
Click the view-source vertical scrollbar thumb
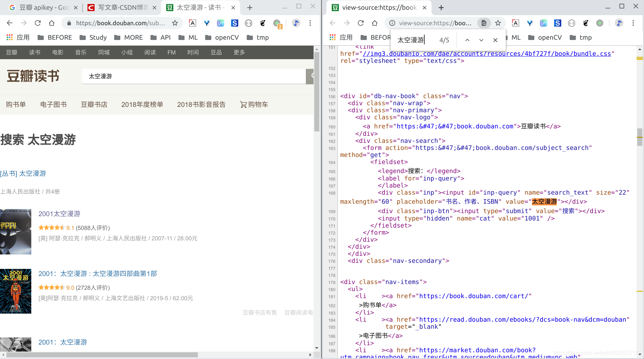640,137
